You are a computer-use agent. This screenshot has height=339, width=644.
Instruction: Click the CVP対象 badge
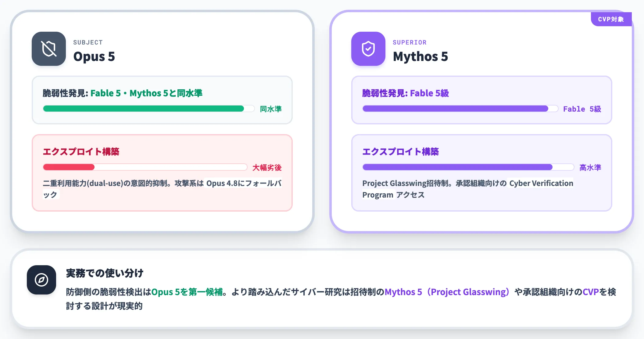click(x=611, y=19)
